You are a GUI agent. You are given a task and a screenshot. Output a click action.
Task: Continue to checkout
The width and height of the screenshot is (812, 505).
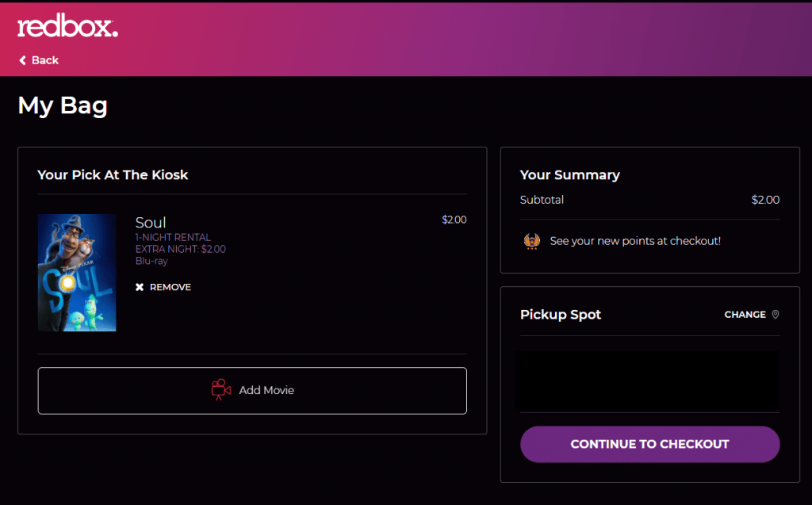click(650, 444)
